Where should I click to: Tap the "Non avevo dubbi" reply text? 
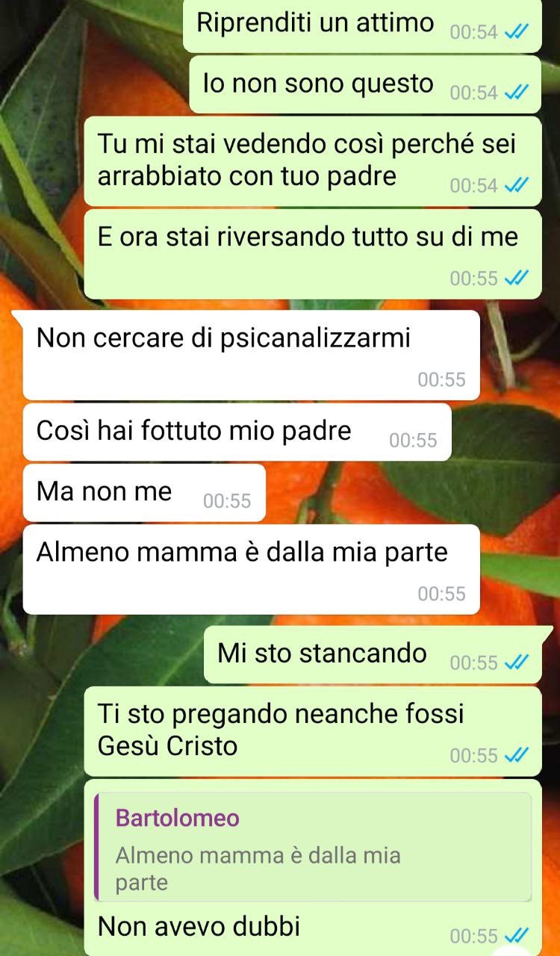coord(199,927)
